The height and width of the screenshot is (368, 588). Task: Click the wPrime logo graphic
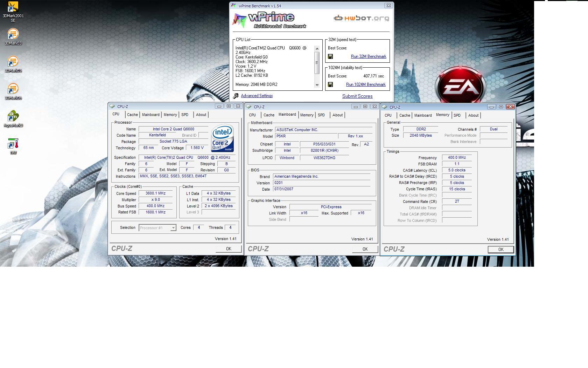[269, 20]
